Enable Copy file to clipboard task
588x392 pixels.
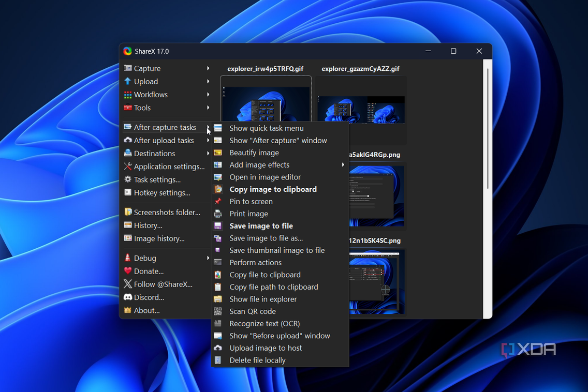coord(280,275)
